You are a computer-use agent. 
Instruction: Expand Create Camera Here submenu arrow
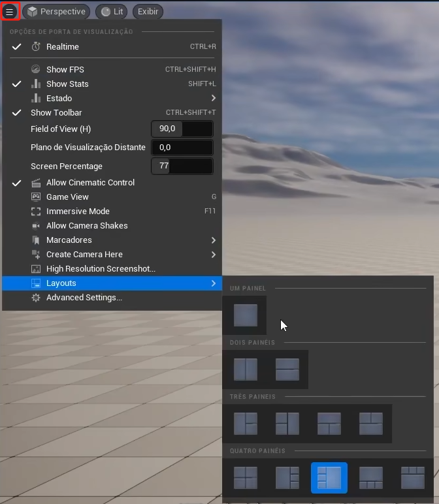[213, 255]
